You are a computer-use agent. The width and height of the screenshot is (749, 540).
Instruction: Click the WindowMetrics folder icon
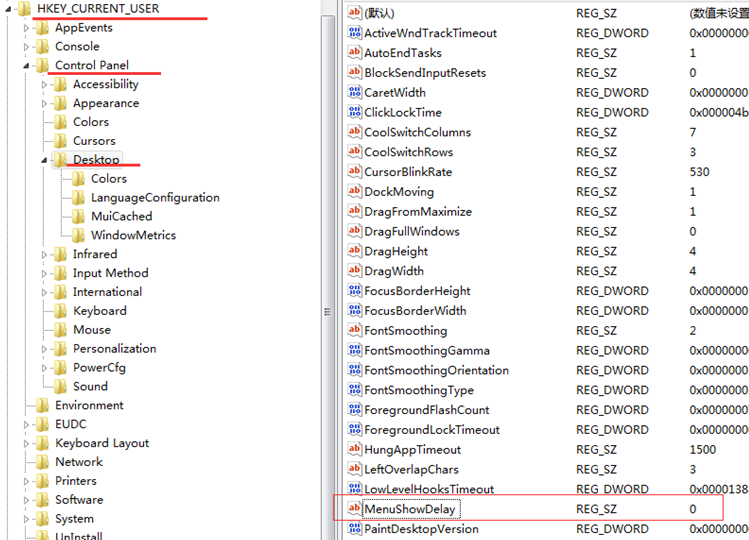78,236
